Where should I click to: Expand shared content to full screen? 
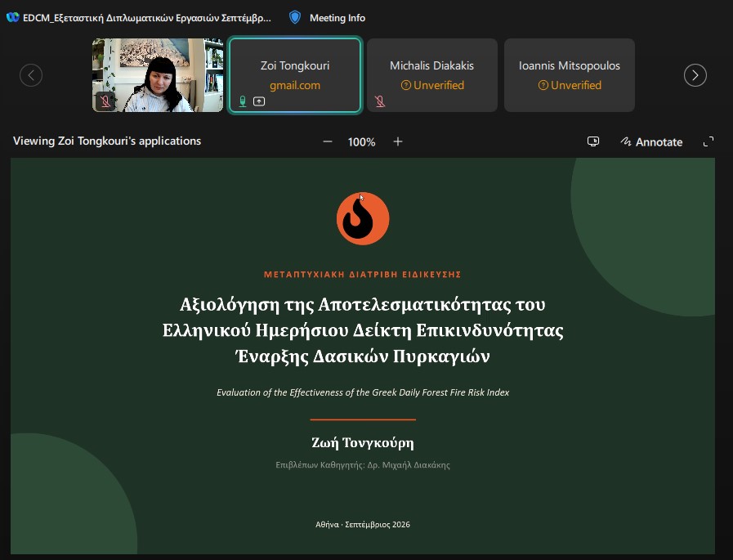708,141
